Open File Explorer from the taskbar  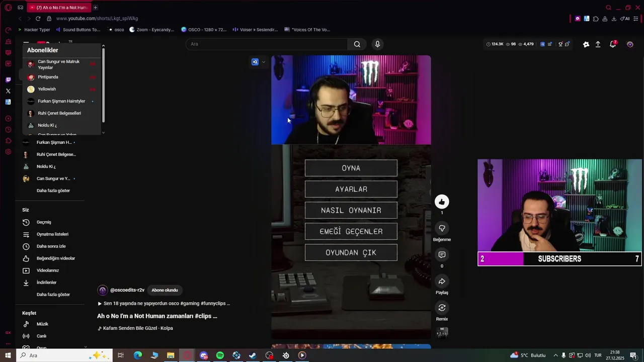[171, 355]
